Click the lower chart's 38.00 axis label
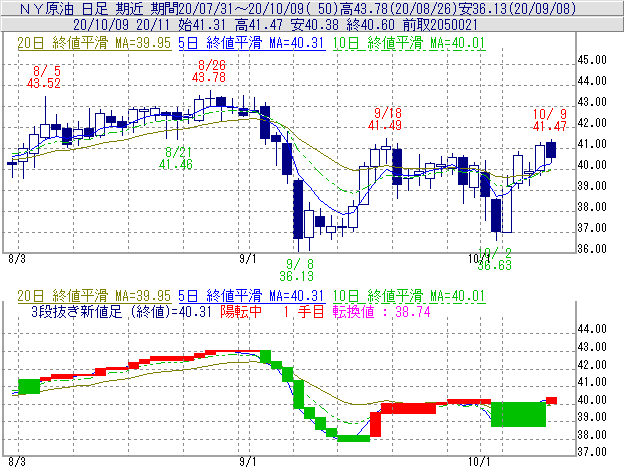The height and width of the screenshot is (474, 624). pyautogui.click(x=592, y=435)
